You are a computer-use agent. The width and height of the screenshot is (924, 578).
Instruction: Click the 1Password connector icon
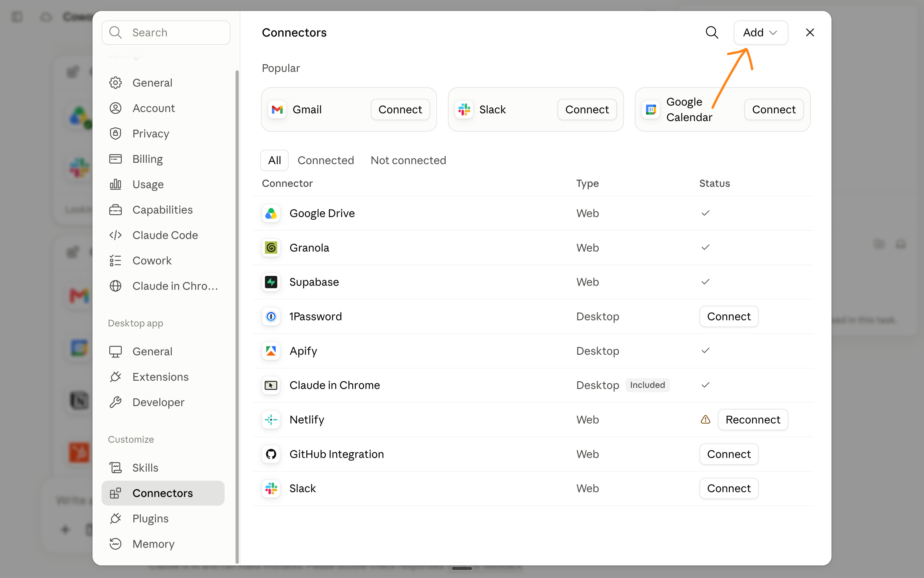[x=271, y=317]
